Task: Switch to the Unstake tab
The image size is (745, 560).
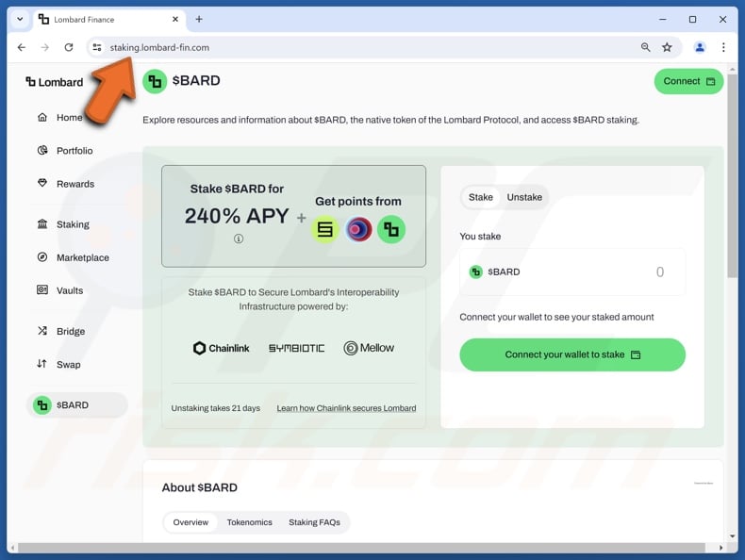Action: click(x=524, y=197)
